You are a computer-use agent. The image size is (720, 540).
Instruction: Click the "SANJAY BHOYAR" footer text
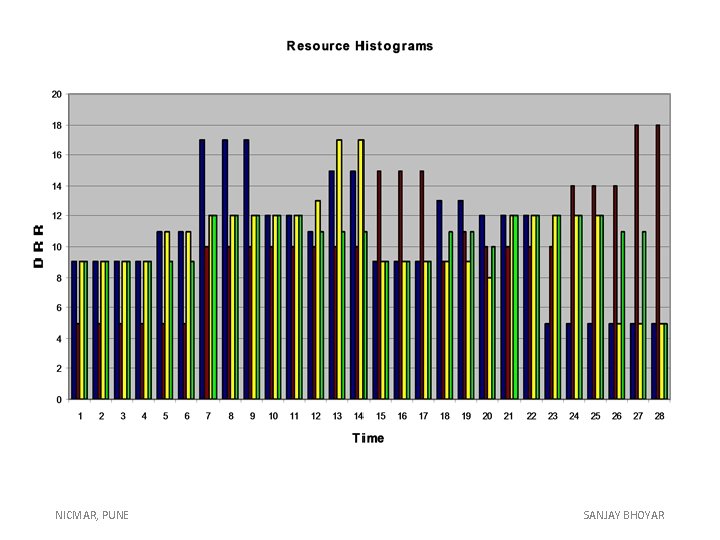tap(624, 515)
